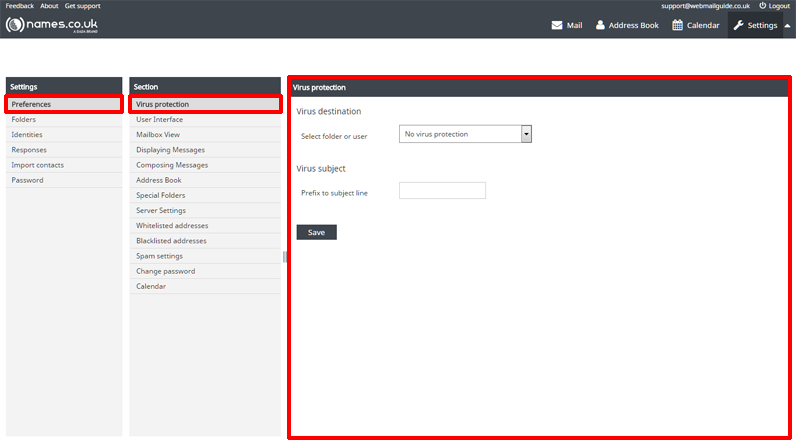The width and height of the screenshot is (796, 448).
Task: Click the Prefix to subject line field
Action: (x=442, y=190)
